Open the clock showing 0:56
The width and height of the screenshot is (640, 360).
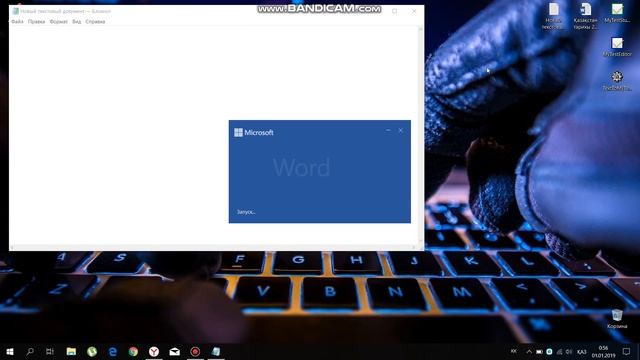click(603, 351)
